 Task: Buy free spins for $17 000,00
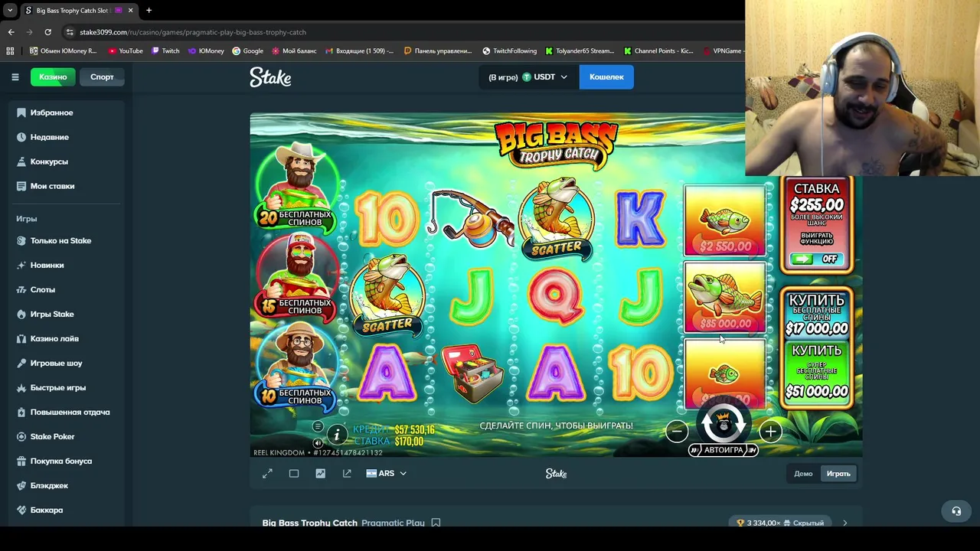pos(816,315)
